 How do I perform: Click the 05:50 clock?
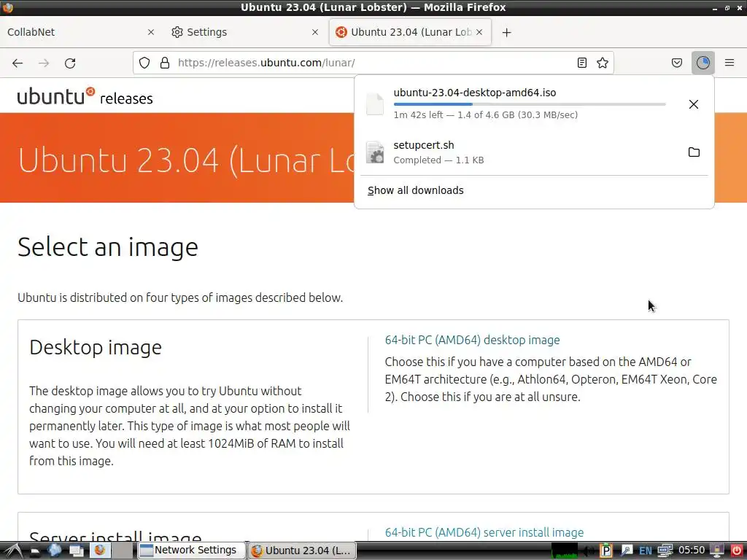(692, 551)
